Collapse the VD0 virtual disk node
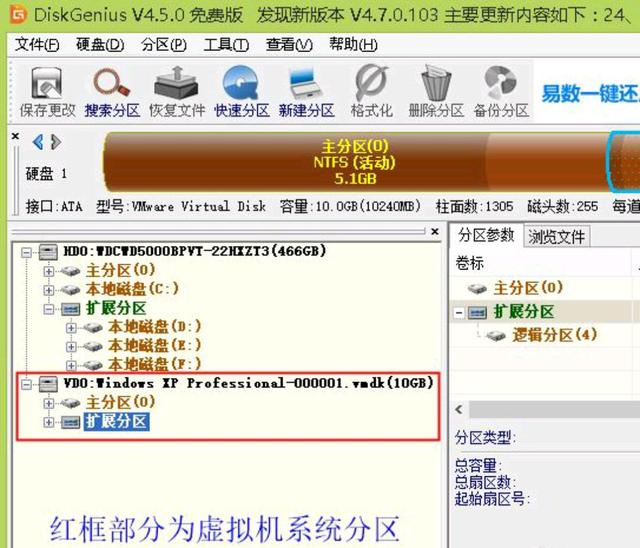The width and height of the screenshot is (640, 548). [27, 384]
